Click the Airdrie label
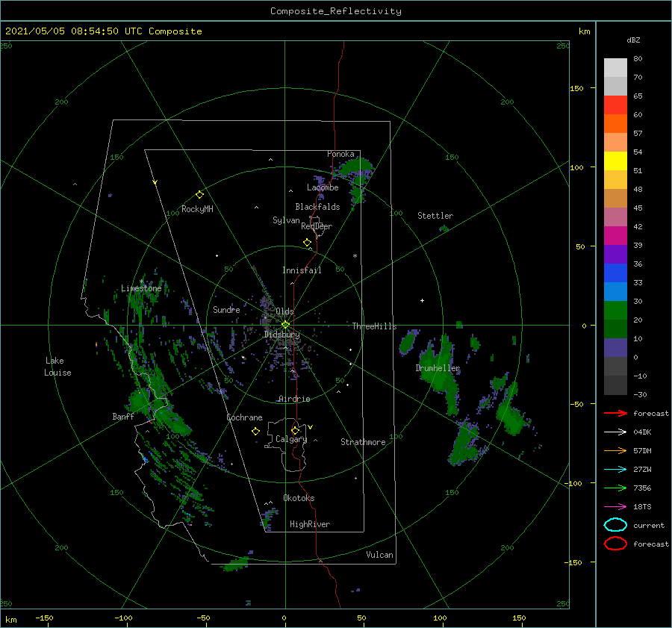 [294, 399]
